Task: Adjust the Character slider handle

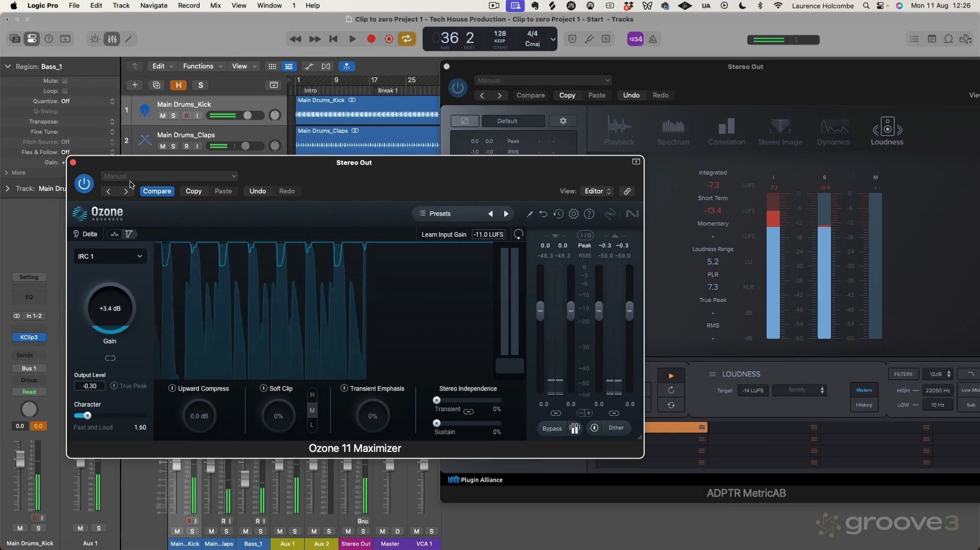Action: pos(87,416)
